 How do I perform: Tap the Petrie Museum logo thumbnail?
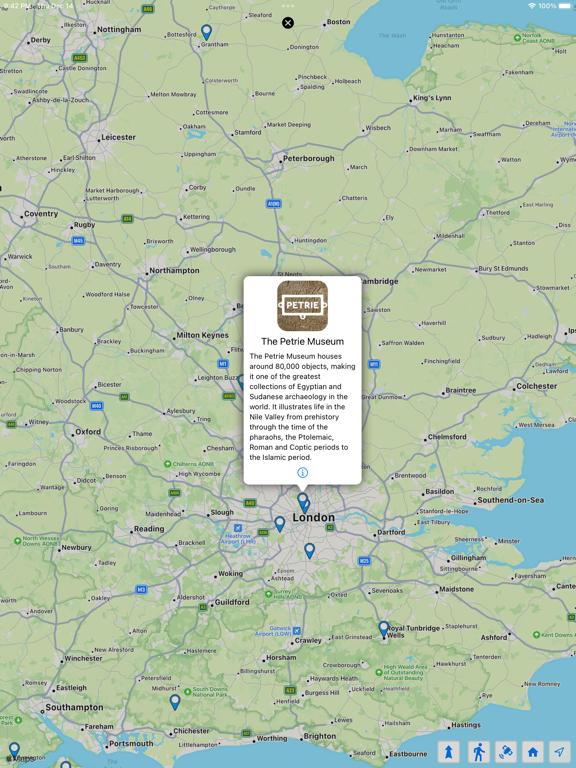[x=303, y=306]
